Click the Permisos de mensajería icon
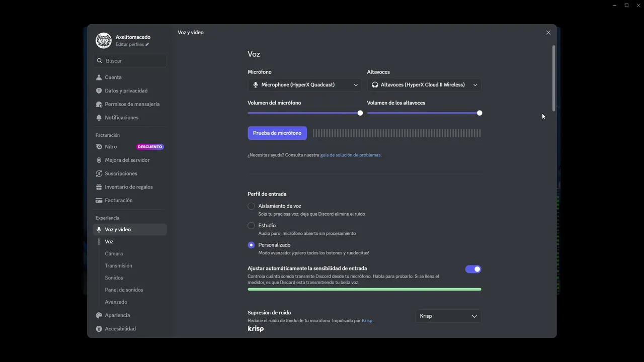Image resolution: width=644 pixels, height=362 pixels. [x=99, y=104]
